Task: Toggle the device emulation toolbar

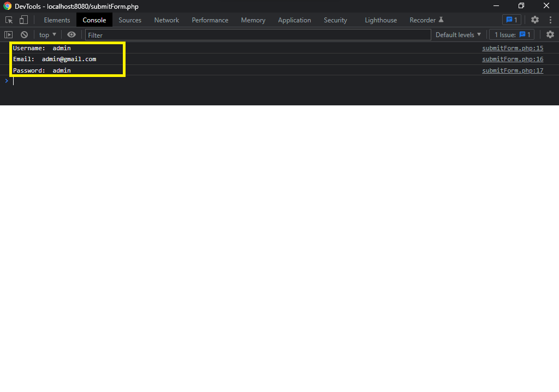Action: [x=22, y=20]
